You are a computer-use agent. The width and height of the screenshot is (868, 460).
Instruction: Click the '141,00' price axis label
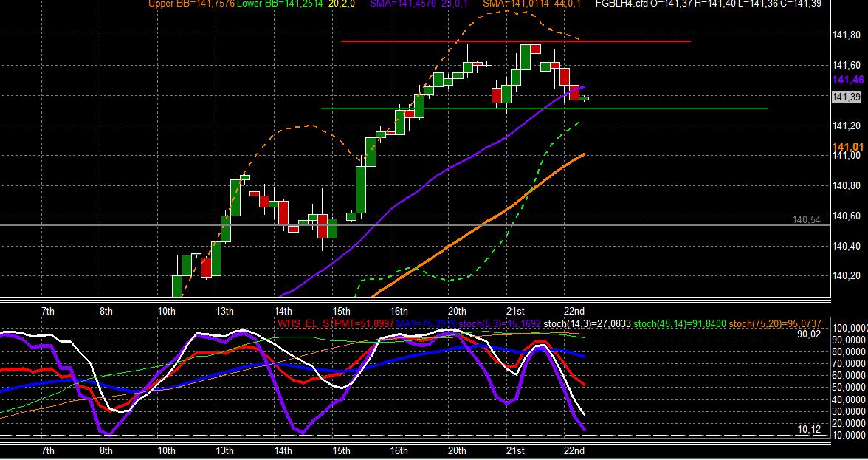(847, 156)
